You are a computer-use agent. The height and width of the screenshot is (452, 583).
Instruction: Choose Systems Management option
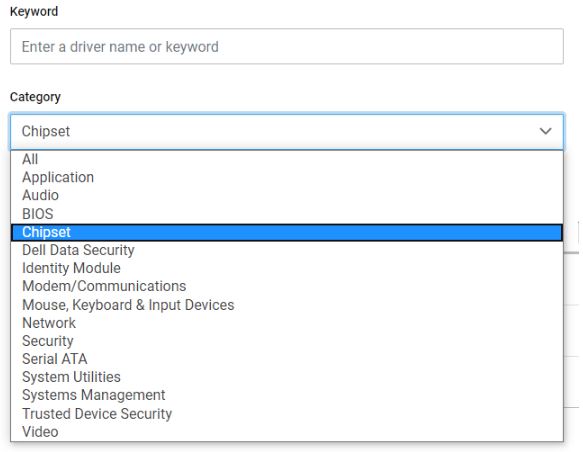pos(287,395)
